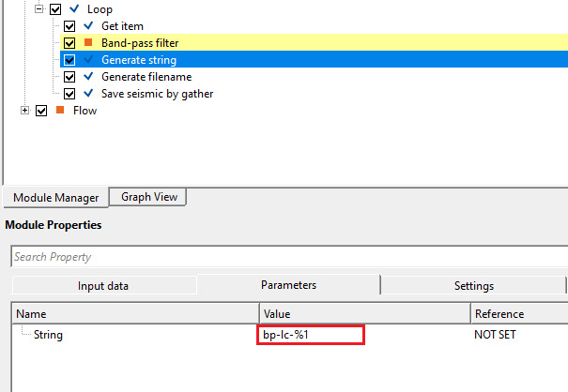The width and height of the screenshot is (568, 392).
Task: Click the checkmark icon beside Generate string
Action: coord(88,60)
